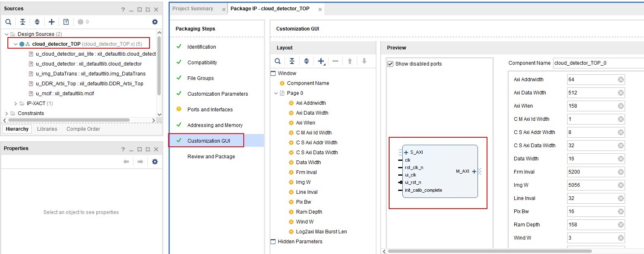The height and width of the screenshot is (254, 644).
Task: Collapse Design Sources tree node
Action: pos(6,34)
